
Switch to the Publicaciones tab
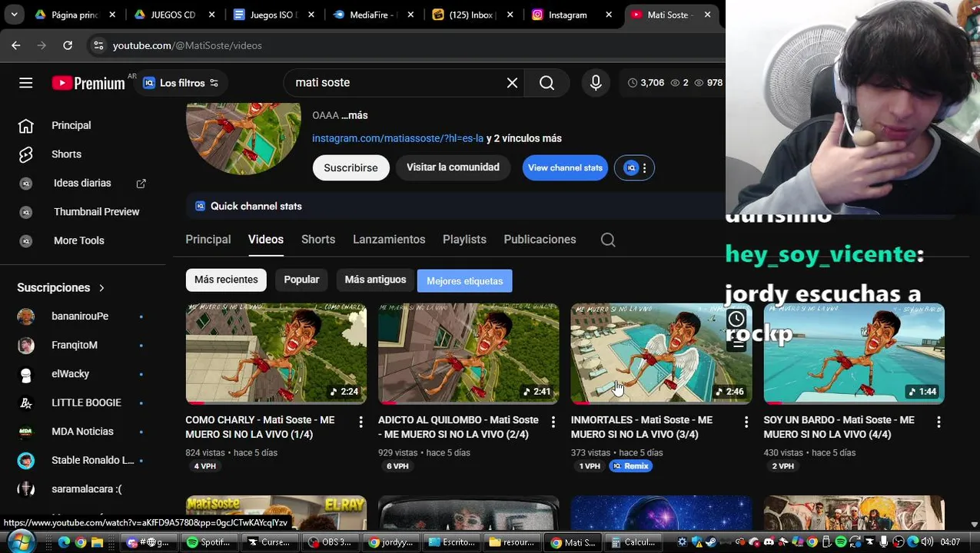point(540,240)
